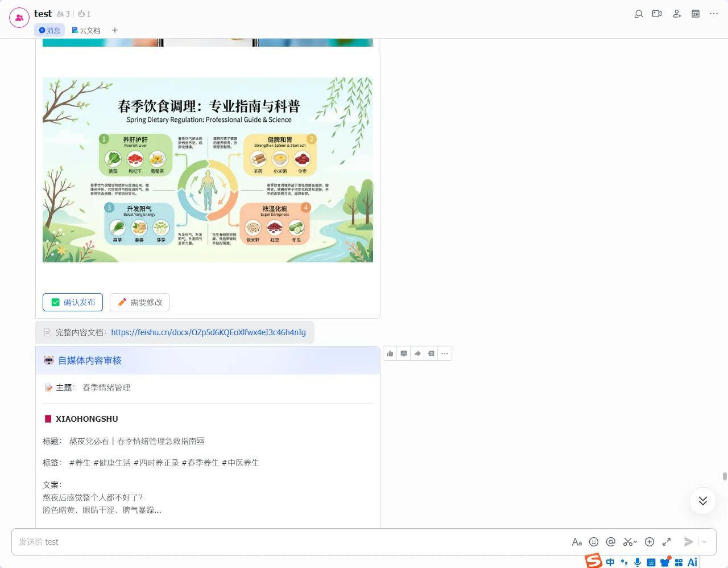Viewport: 728px width, 568px height.
Task: Expand the message editor
Action: click(x=667, y=542)
